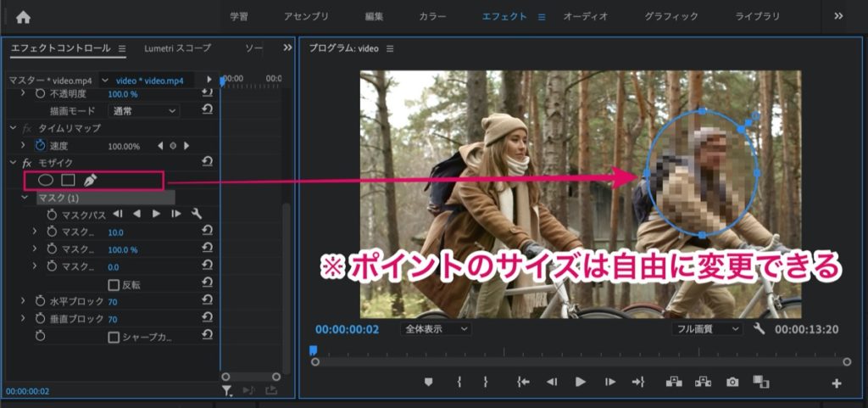Open マスクパス tracking settings wrench

[196, 214]
